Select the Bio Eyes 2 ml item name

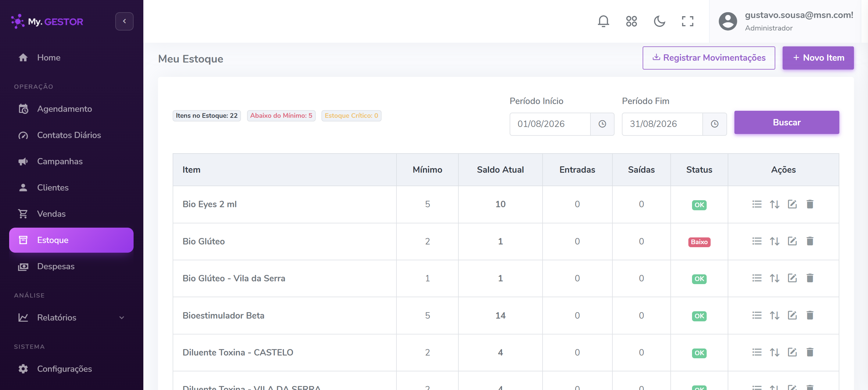[210, 204]
